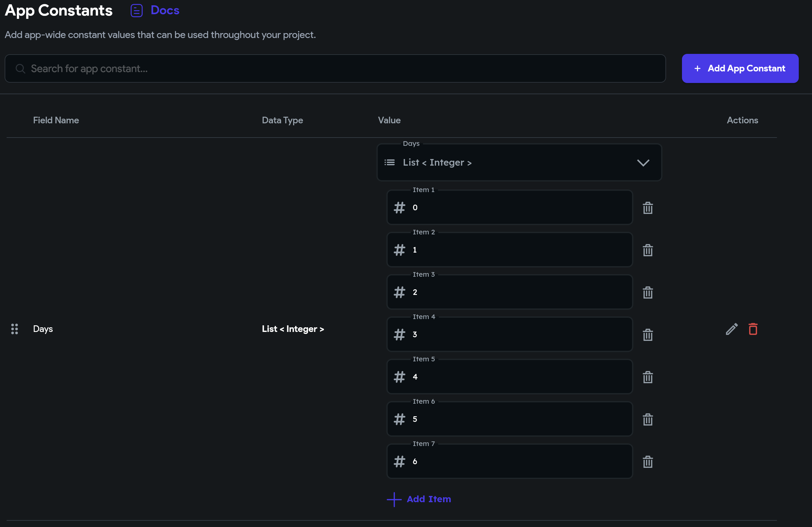Open the Docs page icon
Image resolution: width=812 pixels, height=527 pixels.
[x=136, y=11]
